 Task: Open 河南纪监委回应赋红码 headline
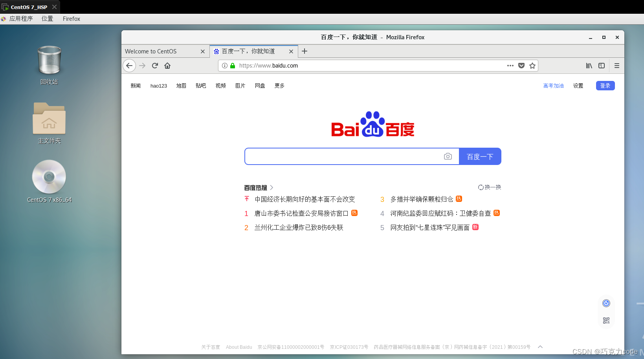click(x=440, y=213)
